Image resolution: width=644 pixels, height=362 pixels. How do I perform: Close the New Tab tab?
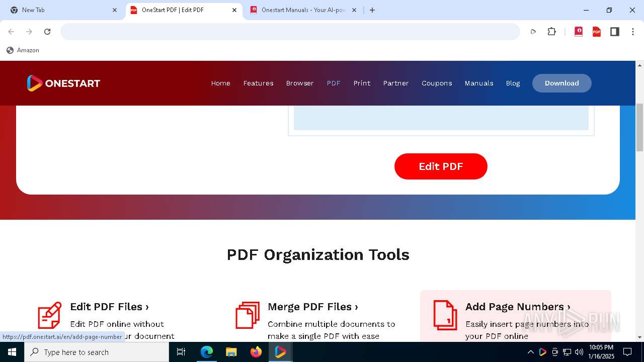[114, 10]
